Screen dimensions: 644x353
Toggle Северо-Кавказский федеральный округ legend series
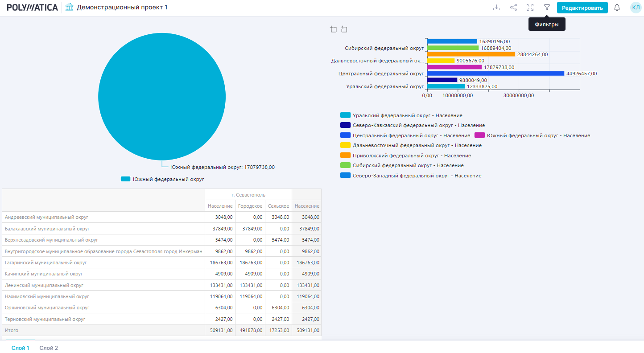pyautogui.click(x=418, y=125)
